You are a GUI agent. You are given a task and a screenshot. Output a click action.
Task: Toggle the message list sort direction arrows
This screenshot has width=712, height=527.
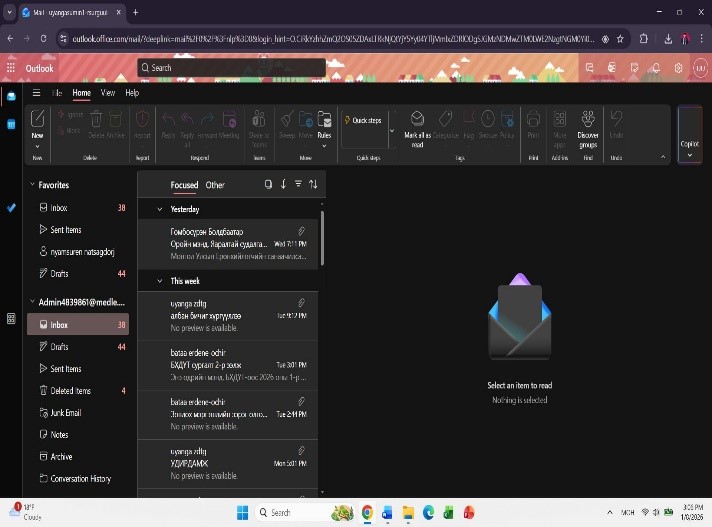(x=313, y=184)
